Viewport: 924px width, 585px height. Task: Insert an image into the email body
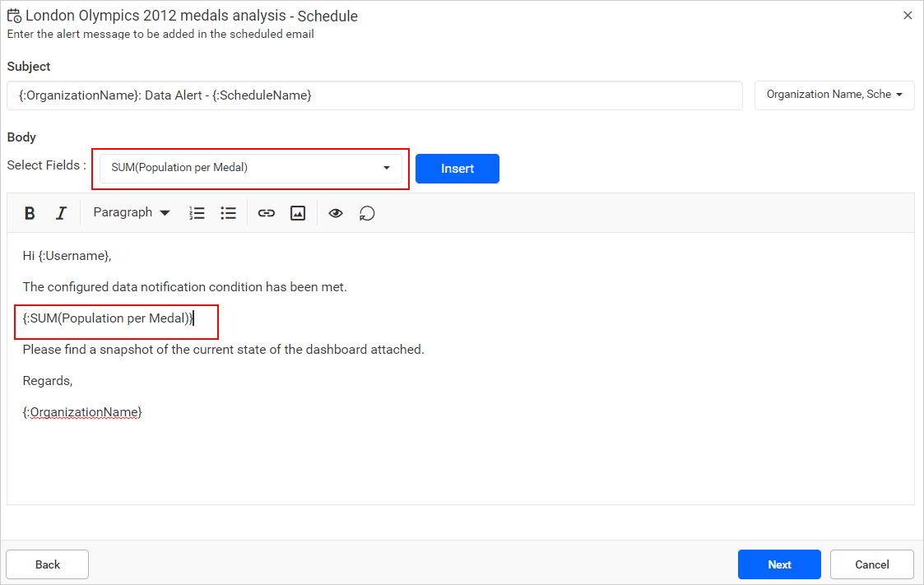tap(297, 212)
